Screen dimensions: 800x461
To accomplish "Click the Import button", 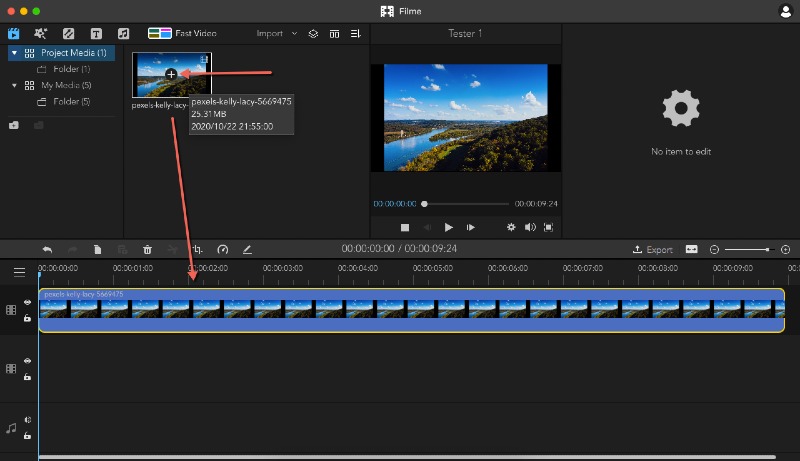I will tap(269, 33).
